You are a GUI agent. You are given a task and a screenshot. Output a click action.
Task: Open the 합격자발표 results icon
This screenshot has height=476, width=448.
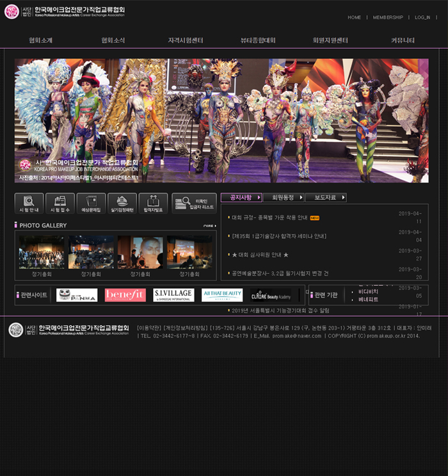(x=153, y=203)
